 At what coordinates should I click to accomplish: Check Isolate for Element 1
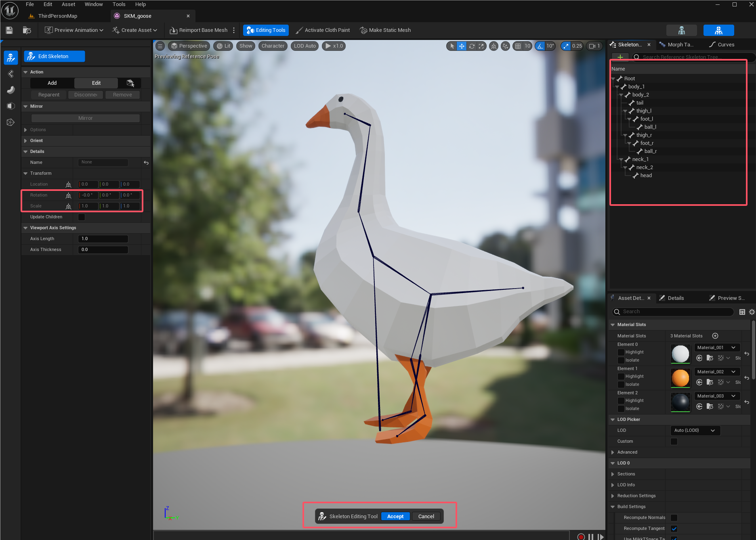(x=621, y=385)
